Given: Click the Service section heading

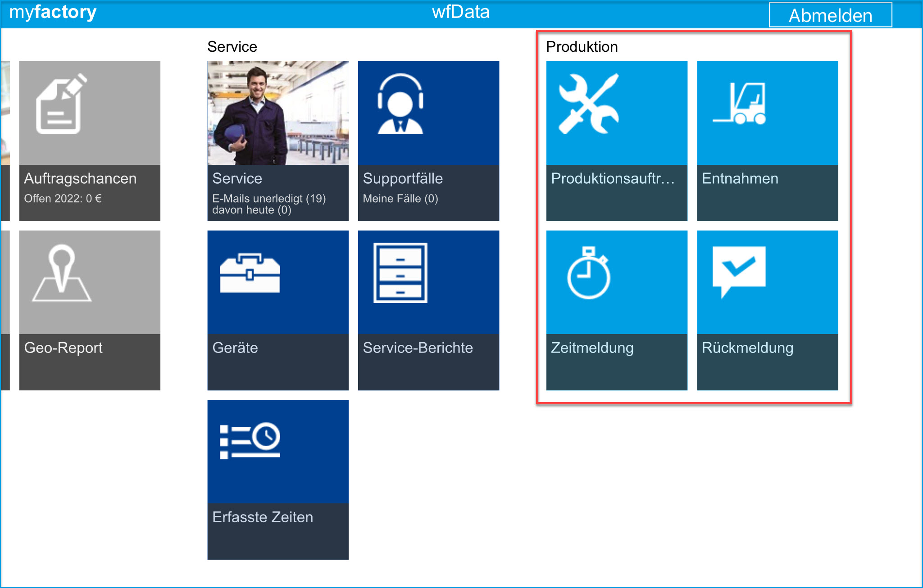Looking at the screenshot, I should [232, 47].
